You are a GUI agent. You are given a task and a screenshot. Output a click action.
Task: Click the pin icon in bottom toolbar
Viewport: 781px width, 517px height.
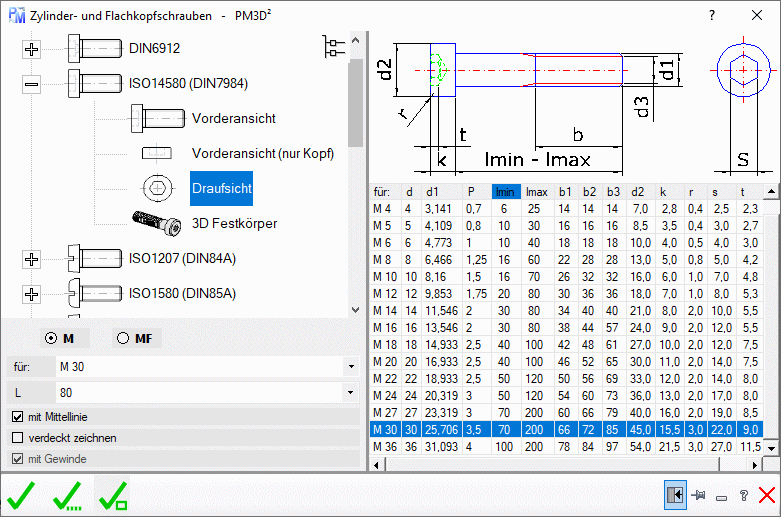click(x=699, y=495)
